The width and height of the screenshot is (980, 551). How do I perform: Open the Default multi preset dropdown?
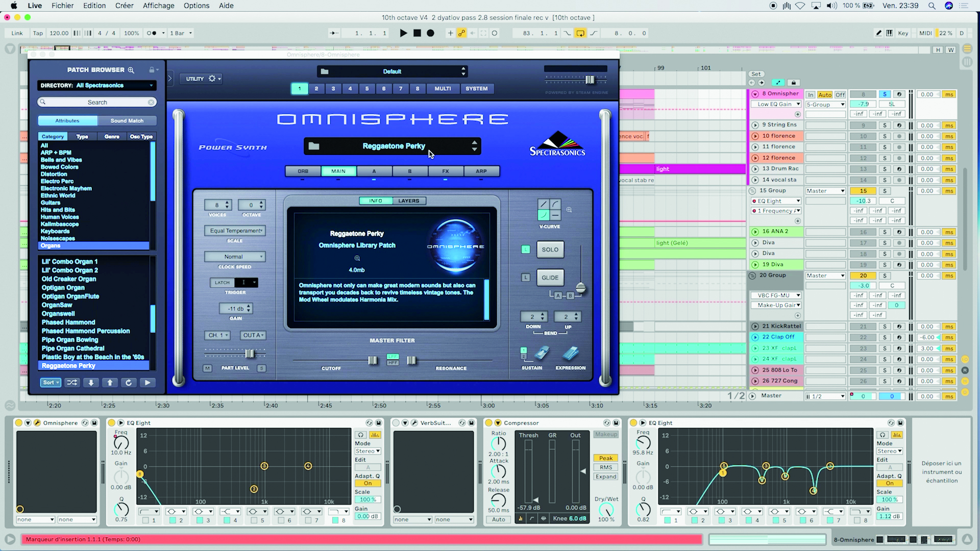[393, 71]
